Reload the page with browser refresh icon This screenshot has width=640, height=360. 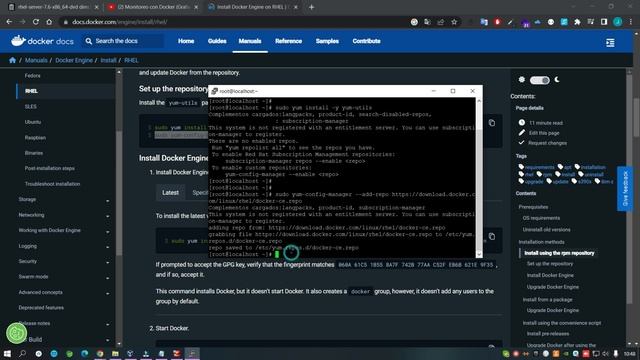(x=36, y=22)
